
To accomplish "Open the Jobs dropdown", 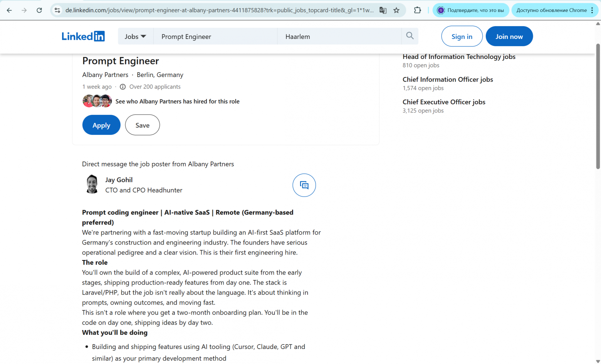I will coord(135,36).
